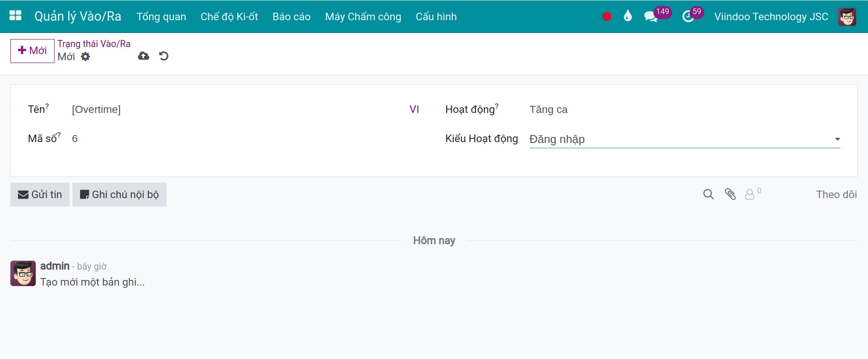The image size is (868, 359).
Task: Open the Tổng quan menu
Action: pos(161,16)
